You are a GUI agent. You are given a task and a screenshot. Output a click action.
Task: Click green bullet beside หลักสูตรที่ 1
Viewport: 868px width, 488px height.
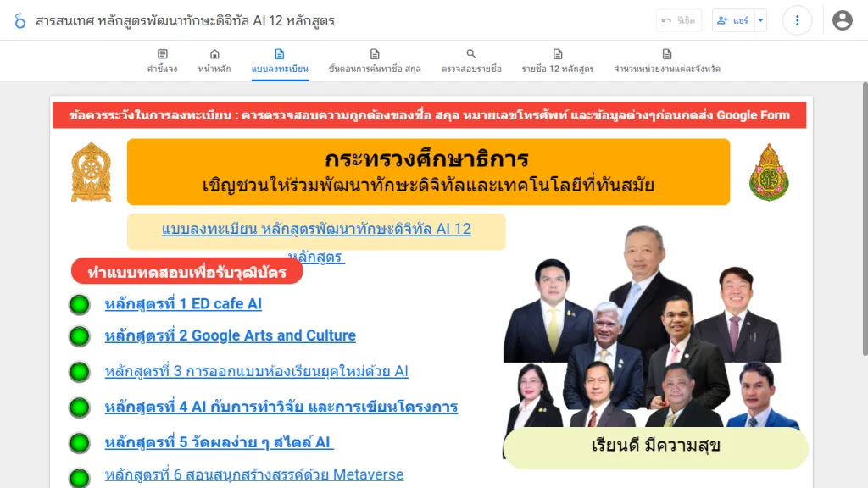click(79, 304)
